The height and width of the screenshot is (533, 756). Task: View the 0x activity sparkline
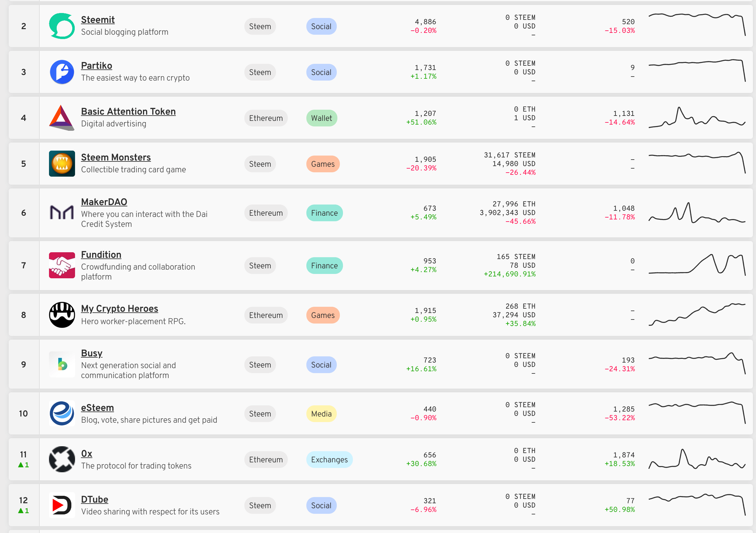tap(697, 459)
